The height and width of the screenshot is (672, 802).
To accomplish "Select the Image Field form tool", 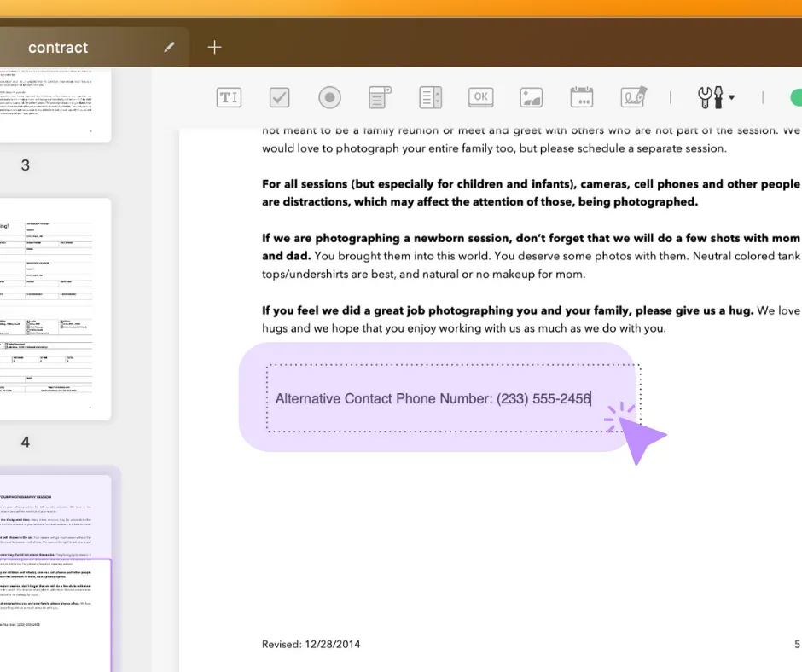I will pyautogui.click(x=531, y=97).
